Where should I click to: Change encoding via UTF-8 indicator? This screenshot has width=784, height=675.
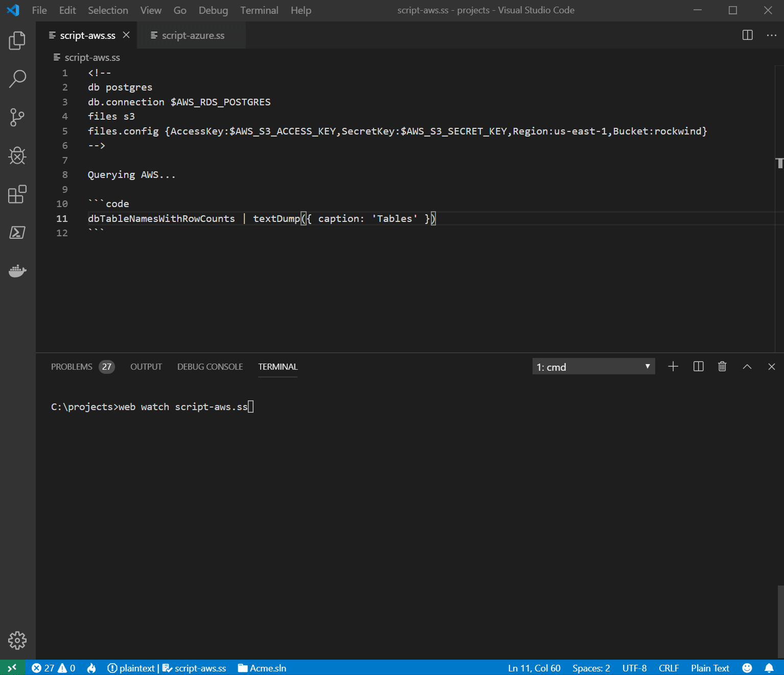[634, 668]
